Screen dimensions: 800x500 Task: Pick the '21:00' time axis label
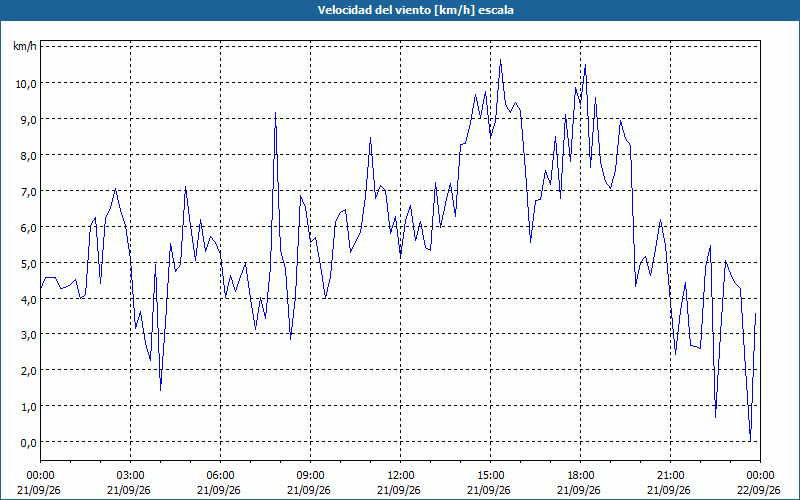(x=670, y=476)
